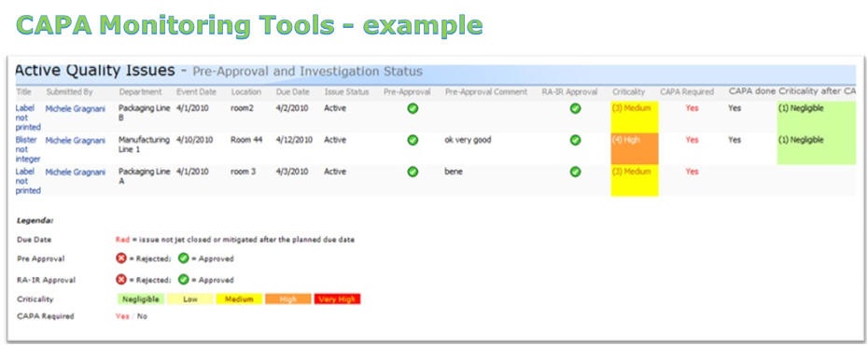This screenshot has height=345, width=868.
Task: Click the 'ok very good' comment cell
Action: pos(468,141)
